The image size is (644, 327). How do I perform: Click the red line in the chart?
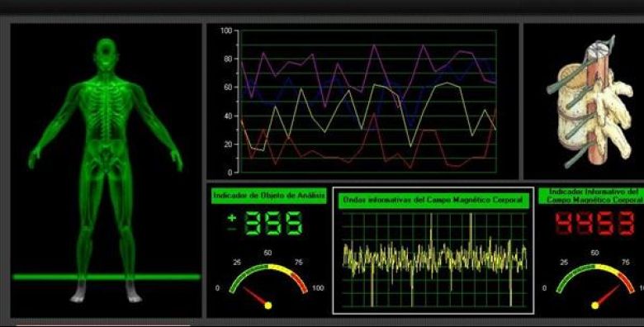374,115
